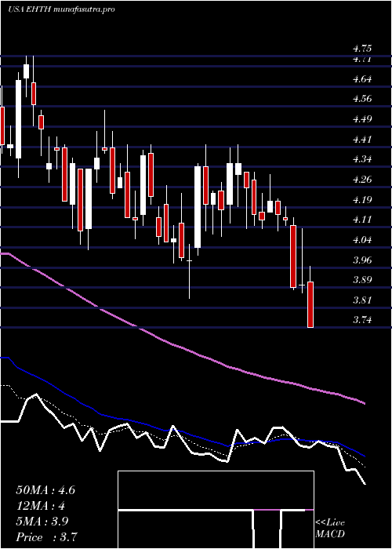The height and width of the screenshot is (549, 392).
Task: Click the pink 50MA line
Action: (182, 348)
